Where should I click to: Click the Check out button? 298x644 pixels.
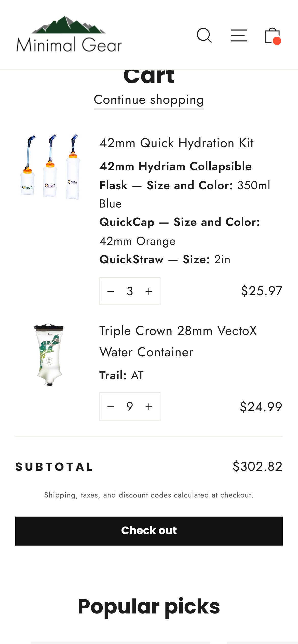[x=149, y=531]
